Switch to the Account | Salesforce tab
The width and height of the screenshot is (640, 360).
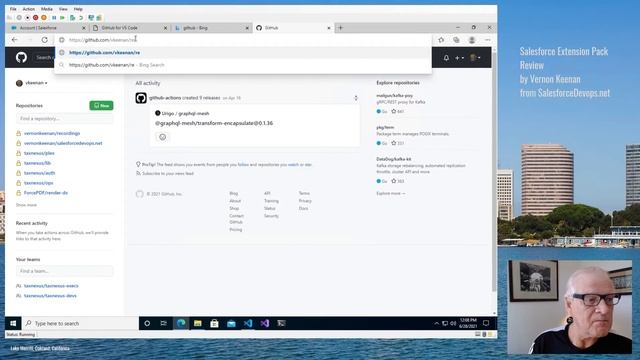click(47, 28)
